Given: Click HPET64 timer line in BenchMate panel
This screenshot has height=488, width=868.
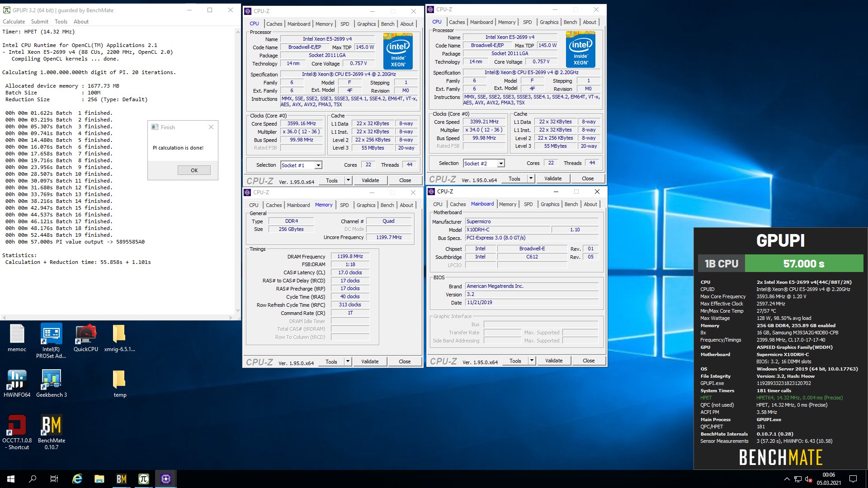Looking at the screenshot, I should 799,398.
